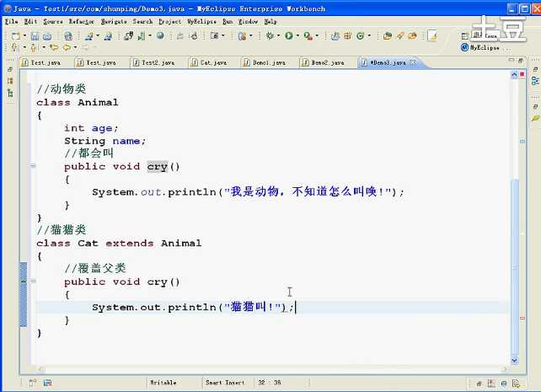Open the Help menu
Screen dimensions: 541x392
pyautogui.click(x=270, y=21)
